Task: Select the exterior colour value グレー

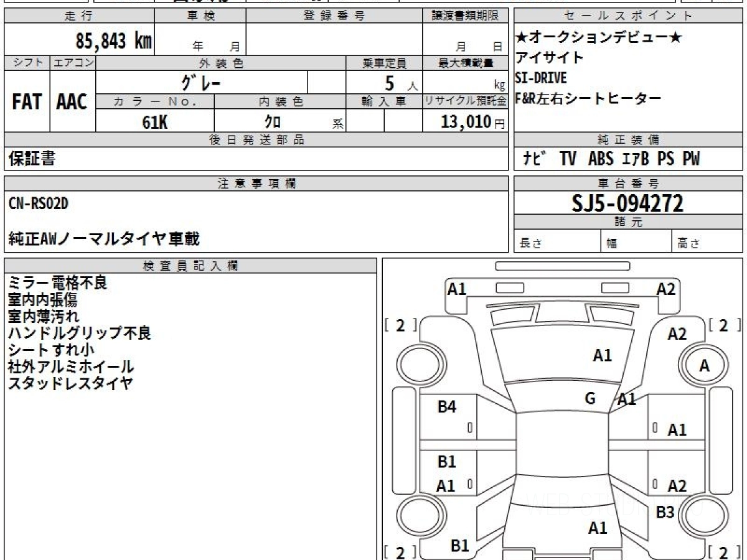Action: tap(201, 82)
